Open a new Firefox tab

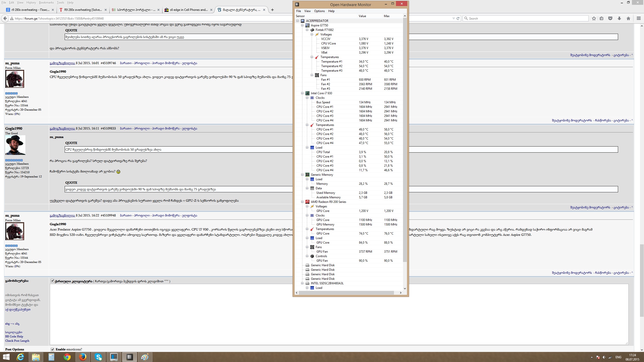click(x=272, y=10)
